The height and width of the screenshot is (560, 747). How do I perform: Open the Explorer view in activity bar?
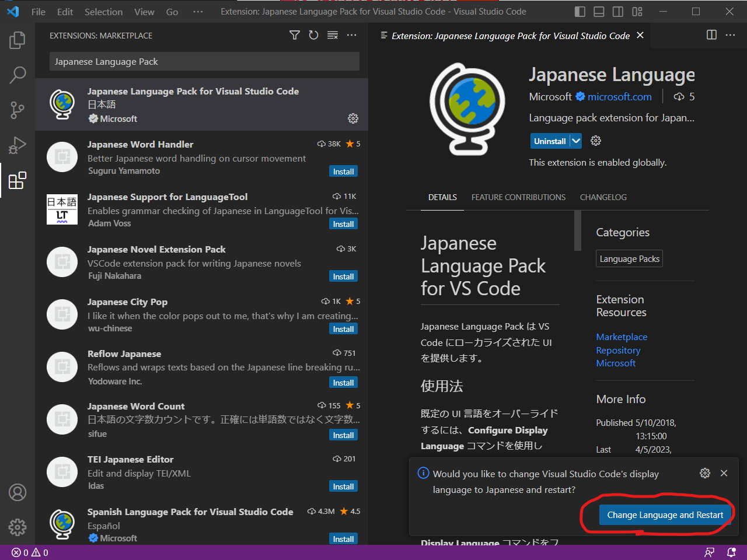tap(18, 40)
